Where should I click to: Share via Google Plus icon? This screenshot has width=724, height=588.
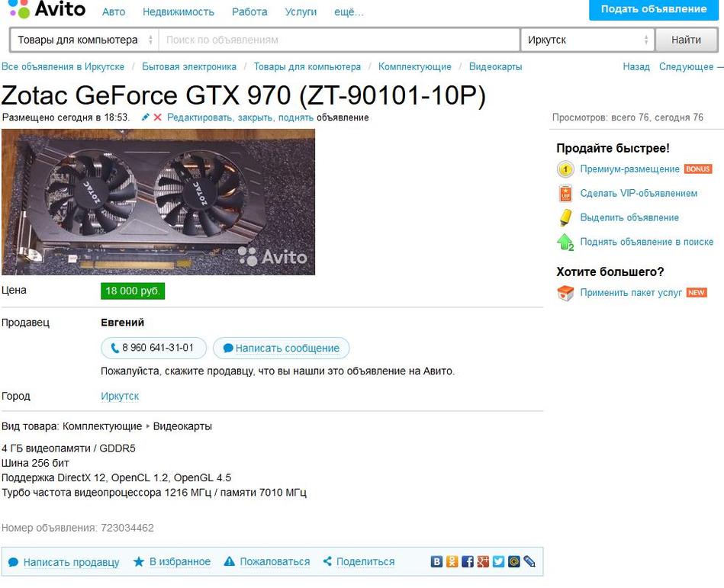(x=483, y=561)
